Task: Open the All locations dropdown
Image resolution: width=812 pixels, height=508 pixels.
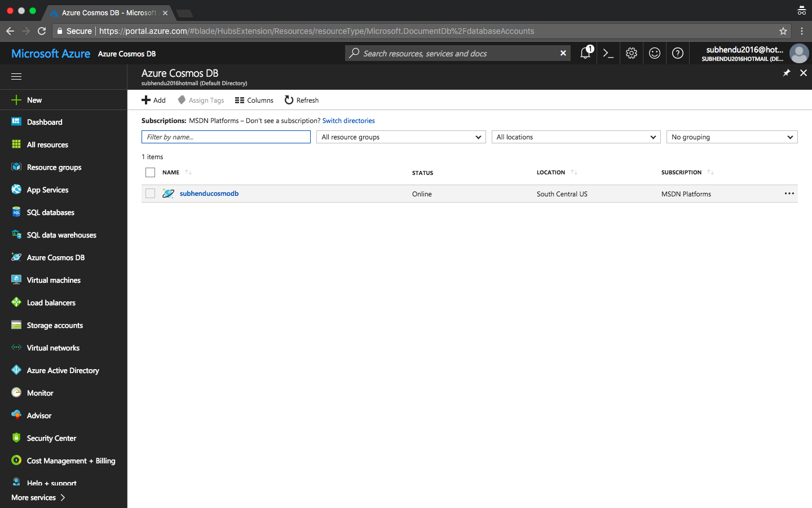Action: [x=576, y=137]
